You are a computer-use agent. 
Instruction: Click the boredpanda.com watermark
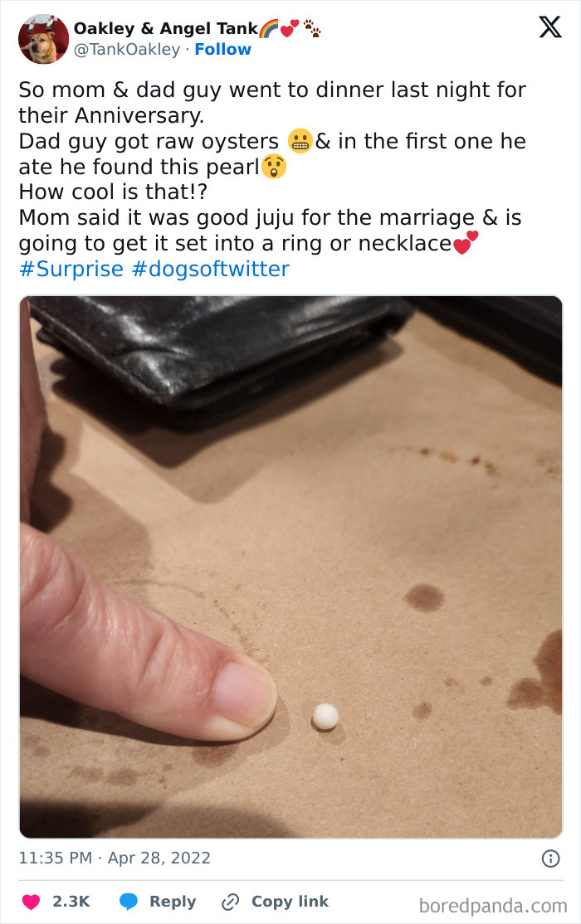click(x=496, y=902)
